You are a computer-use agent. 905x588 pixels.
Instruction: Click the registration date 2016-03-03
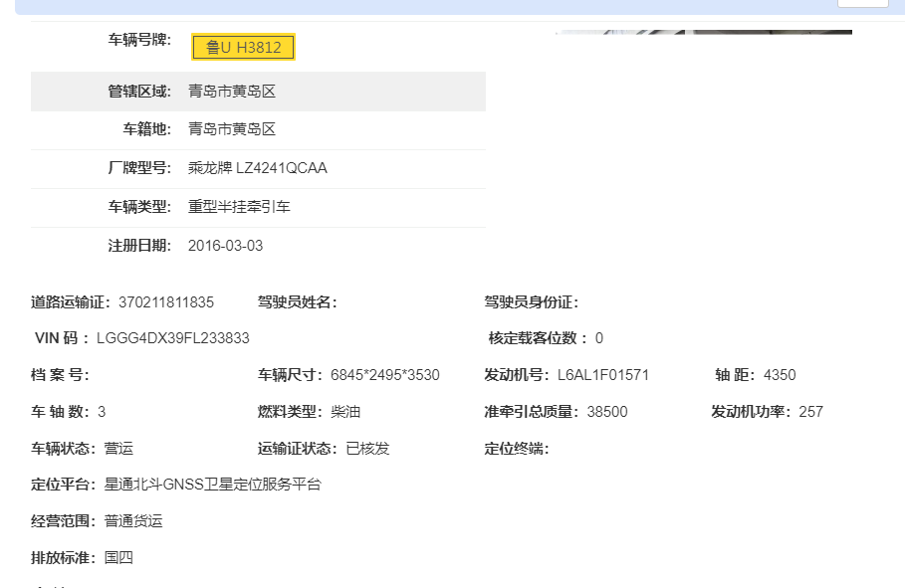(x=225, y=246)
